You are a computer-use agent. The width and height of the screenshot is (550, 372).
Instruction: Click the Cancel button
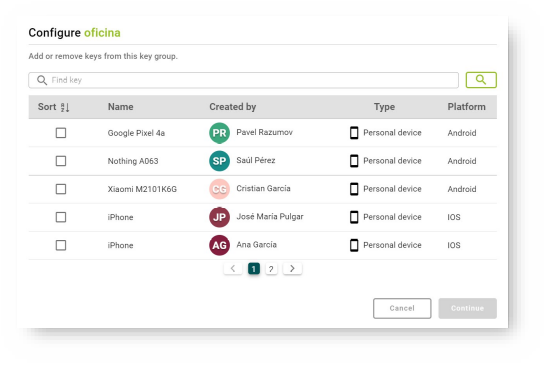(402, 308)
